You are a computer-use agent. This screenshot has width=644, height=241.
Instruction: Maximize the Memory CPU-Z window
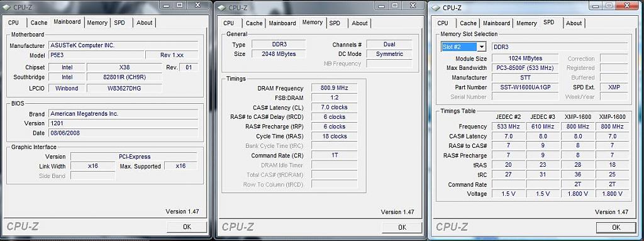click(395, 5)
